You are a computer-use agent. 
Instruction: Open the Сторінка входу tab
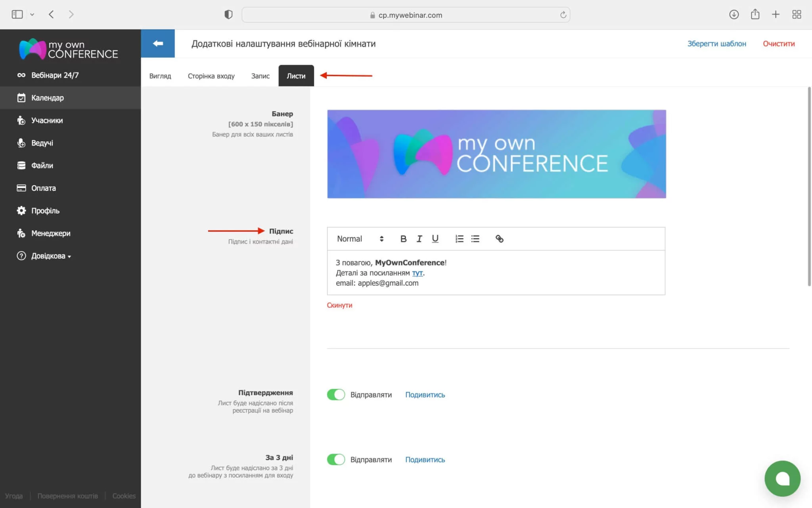[x=211, y=76]
